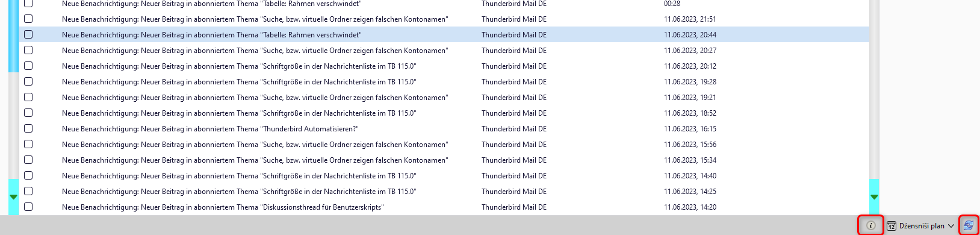Select the "Suche, bzw. virtuelle Ordner" subject from 19:21
The width and height of the screenshot is (980, 235).
point(255,98)
